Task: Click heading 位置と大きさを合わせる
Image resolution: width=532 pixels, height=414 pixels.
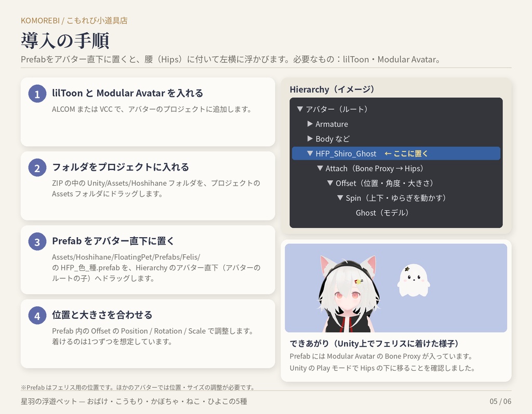Action: (102, 315)
